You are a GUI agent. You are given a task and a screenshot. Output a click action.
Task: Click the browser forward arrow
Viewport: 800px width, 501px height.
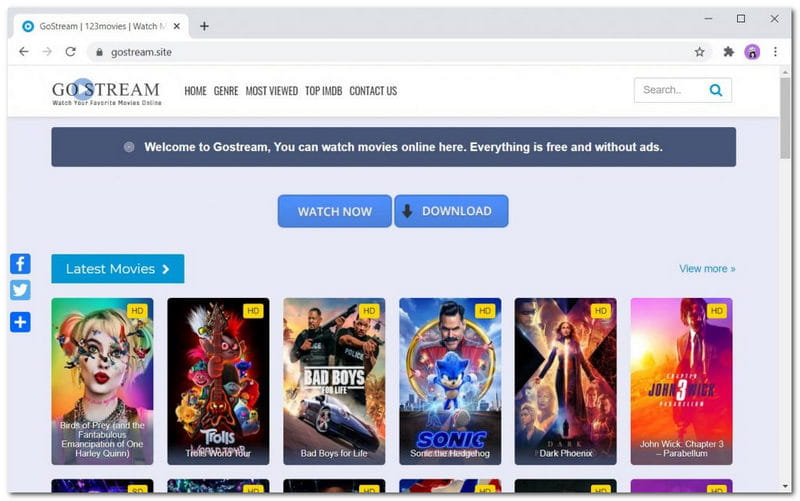pos(47,52)
